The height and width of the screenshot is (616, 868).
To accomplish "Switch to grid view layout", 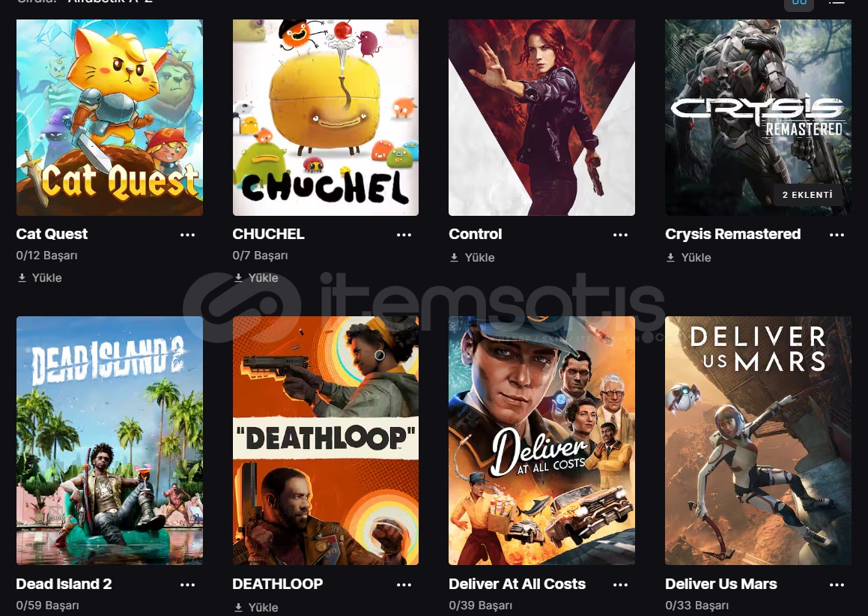I will tap(799, 3).
